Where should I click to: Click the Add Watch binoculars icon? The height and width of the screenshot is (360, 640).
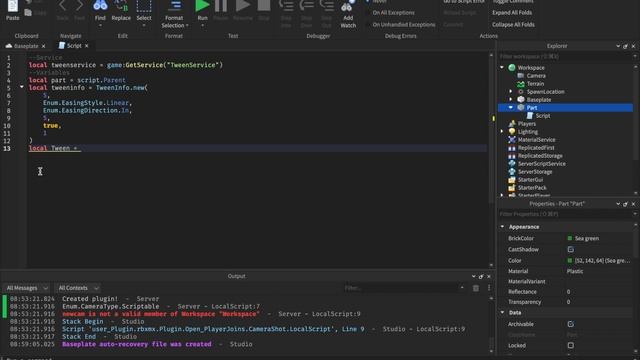(x=347, y=6)
